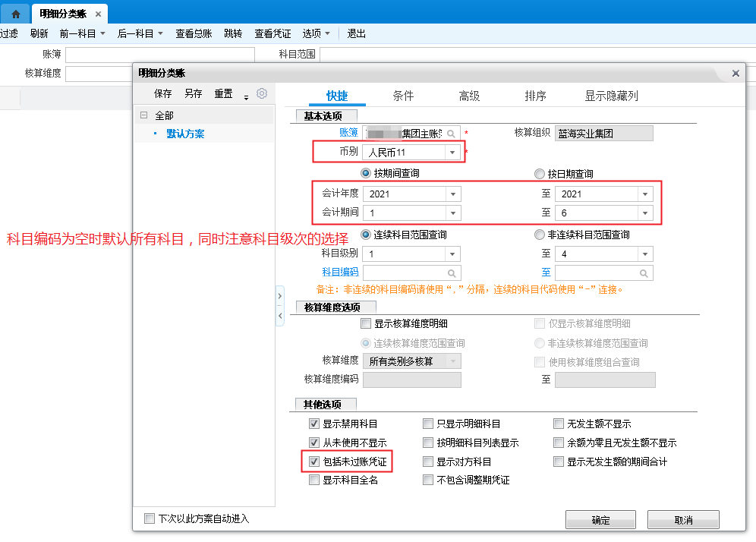This screenshot has height=542, width=756.
Task: Open starting 会计期间 dropdown
Action: 452,213
